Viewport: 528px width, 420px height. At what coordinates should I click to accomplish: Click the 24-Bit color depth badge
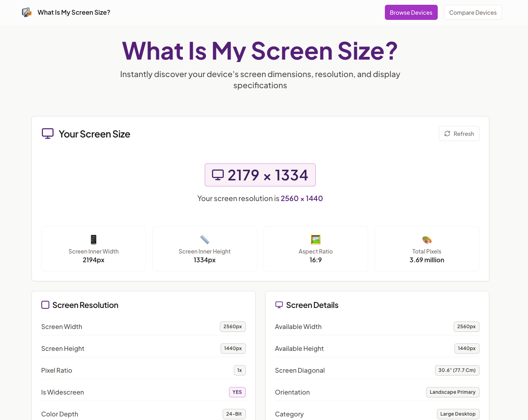pyautogui.click(x=234, y=414)
